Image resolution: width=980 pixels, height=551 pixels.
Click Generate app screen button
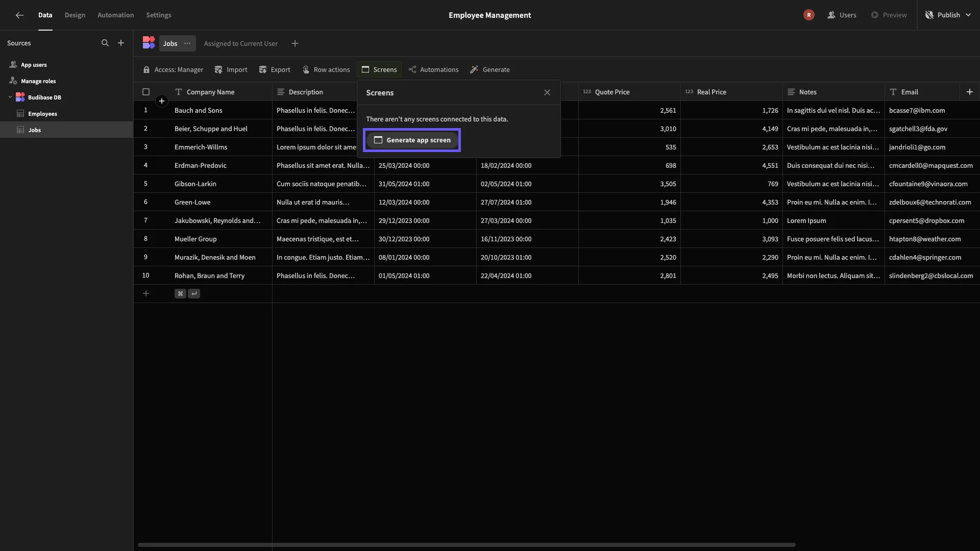pos(412,140)
